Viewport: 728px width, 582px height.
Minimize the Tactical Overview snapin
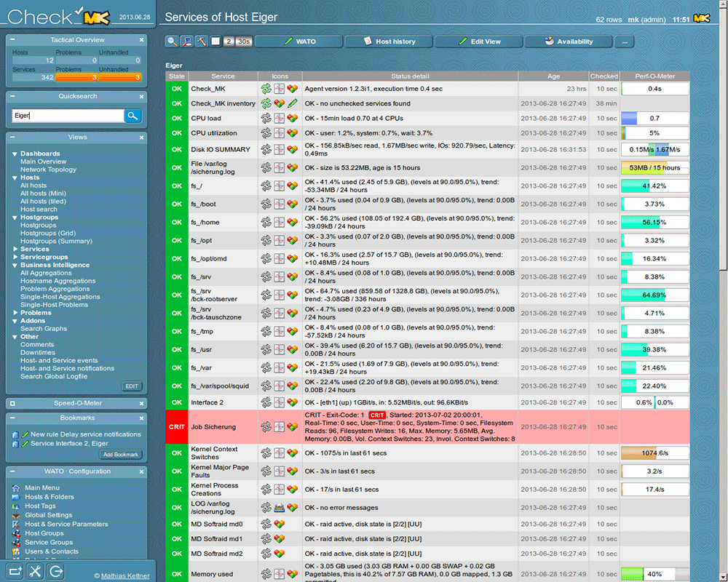tap(12, 40)
